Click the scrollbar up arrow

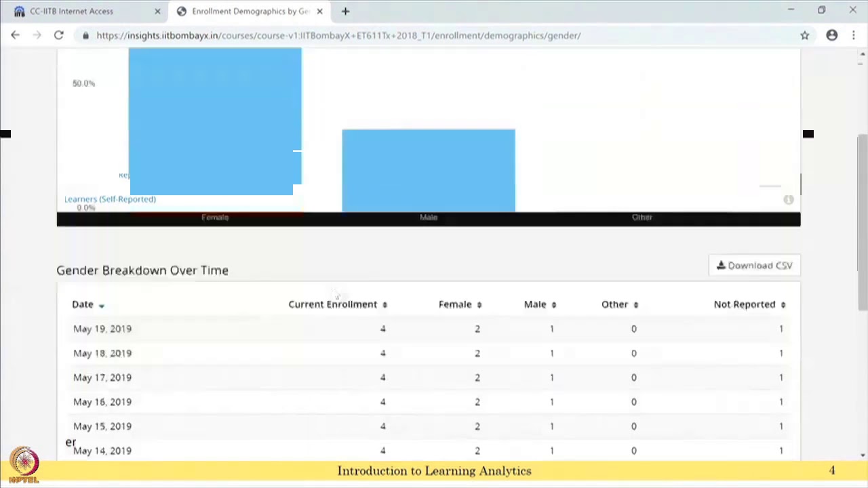(x=863, y=54)
